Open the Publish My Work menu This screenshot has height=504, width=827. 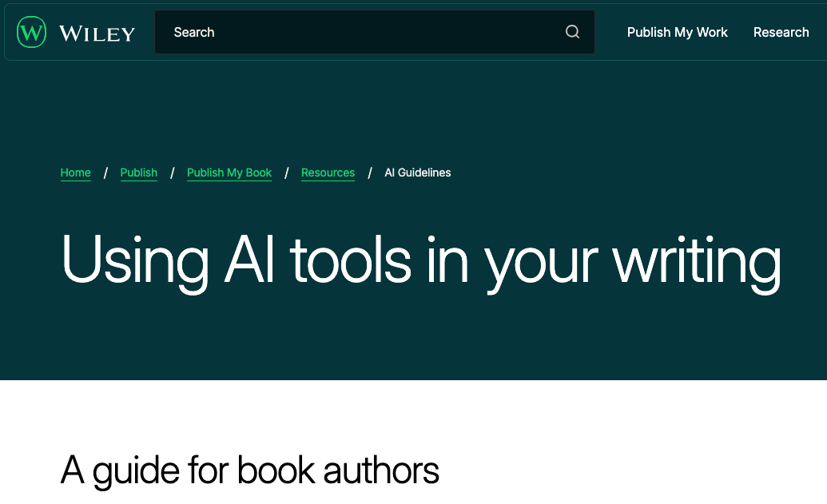coord(677,32)
